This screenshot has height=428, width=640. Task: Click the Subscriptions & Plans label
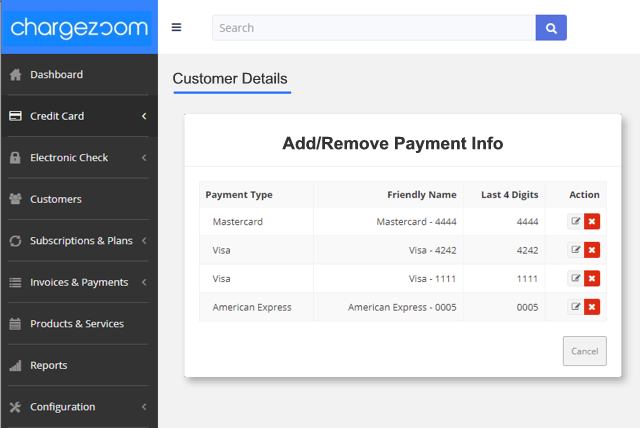pyautogui.click(x=81, y=241)
